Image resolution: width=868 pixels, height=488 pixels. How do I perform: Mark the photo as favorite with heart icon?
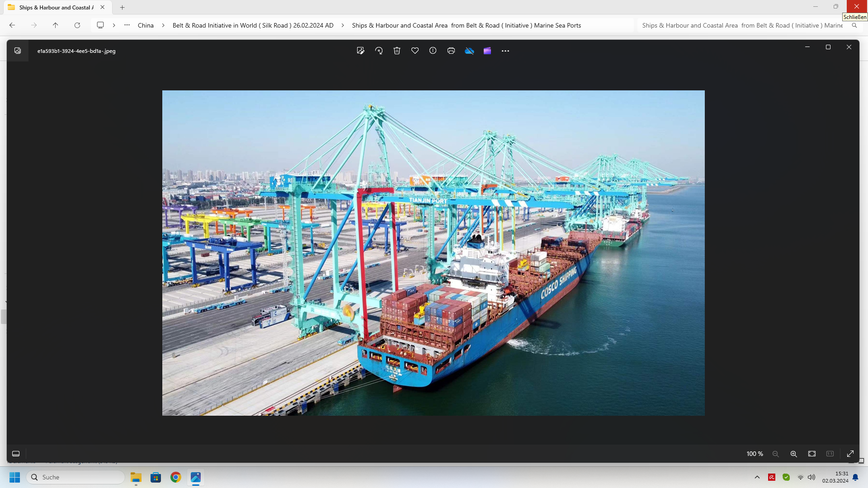point(415,51)
